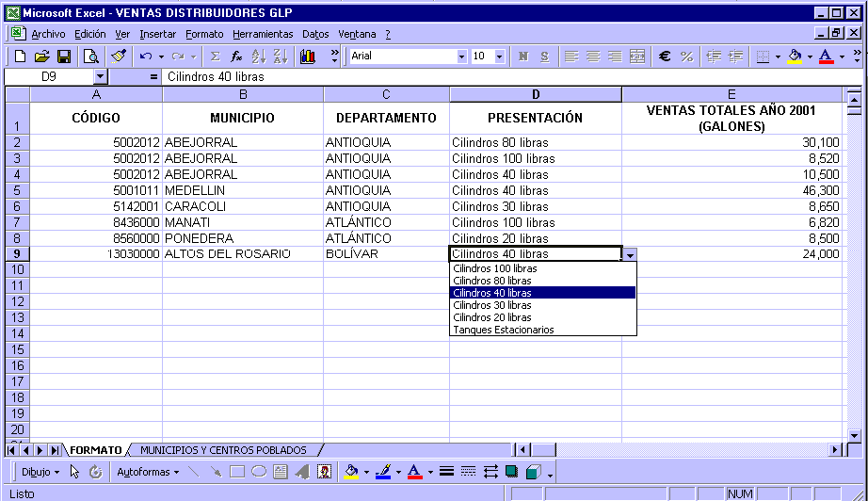This screenshot has width=868, height=501.
Task: Apply Euro currency style
Action: (x=664, y=57)
